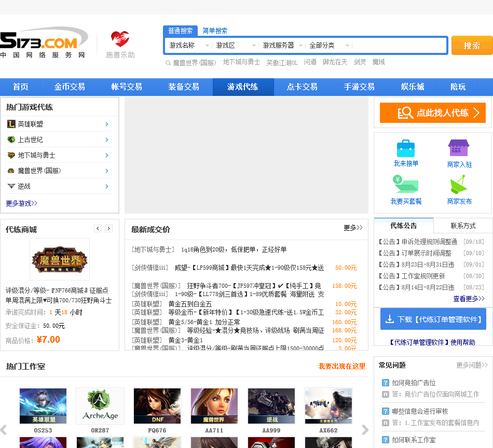493x448 pixels.
Task: Open 魔兽世界 product image in 代练商城
Action: tap(60, 259)
